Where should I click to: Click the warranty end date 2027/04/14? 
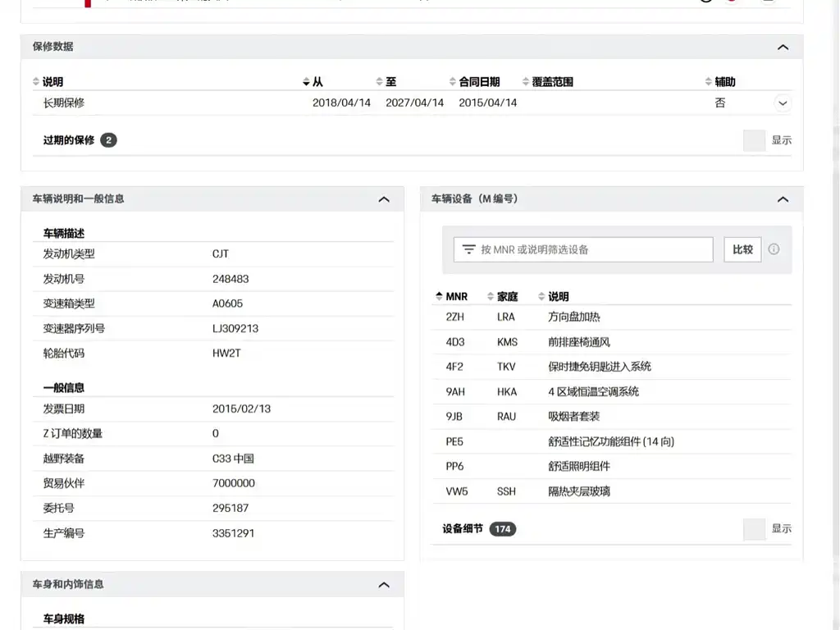[x=414, y=103]
